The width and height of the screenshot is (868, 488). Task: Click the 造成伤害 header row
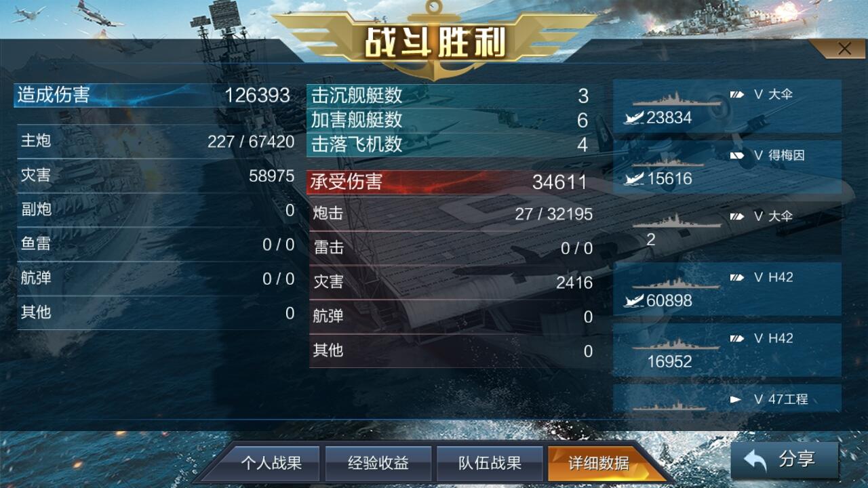[x=153, y=95]
